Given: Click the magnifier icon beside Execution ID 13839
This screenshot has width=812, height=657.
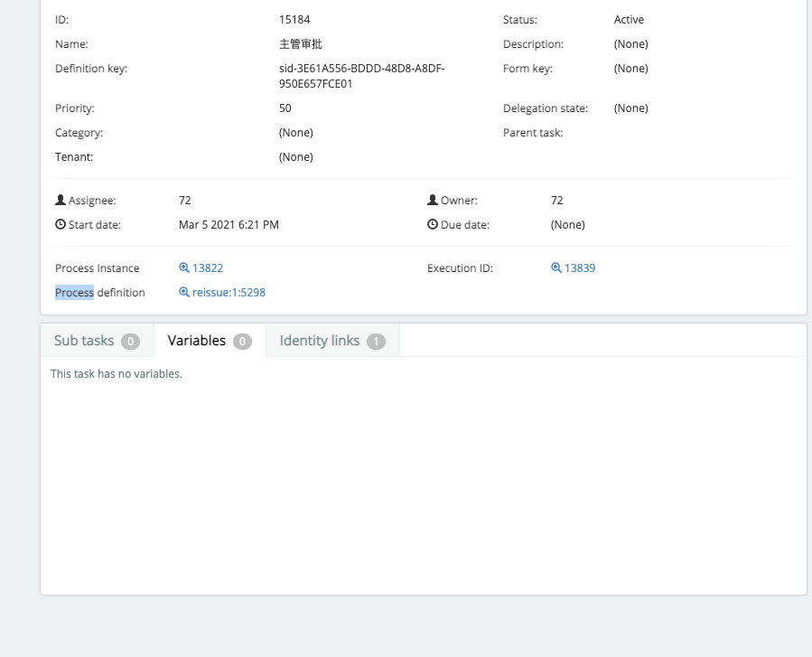Looking at the screenshot, I should pos(557,267).
